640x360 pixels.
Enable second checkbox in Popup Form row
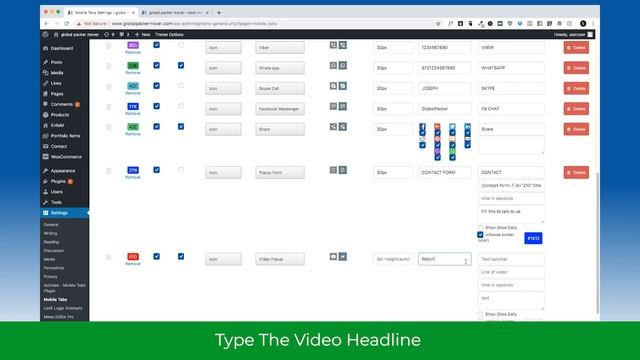[181, 170]
